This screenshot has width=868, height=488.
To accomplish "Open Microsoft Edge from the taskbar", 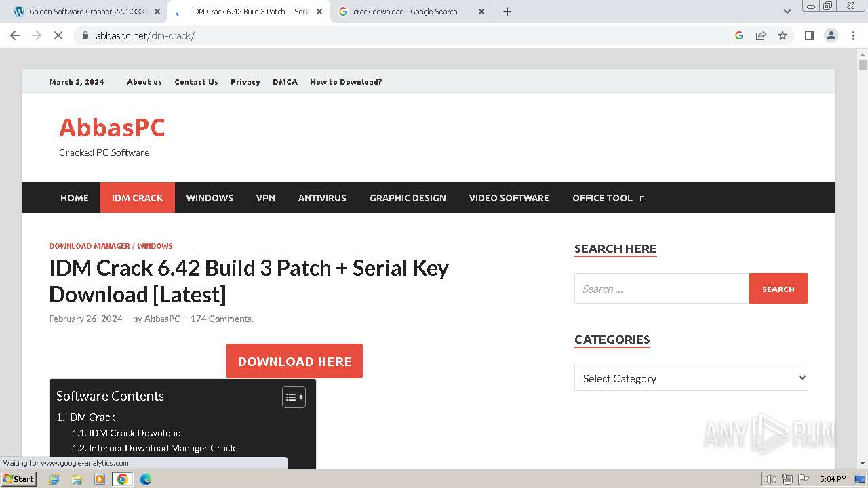I will [x=146, y=479].
